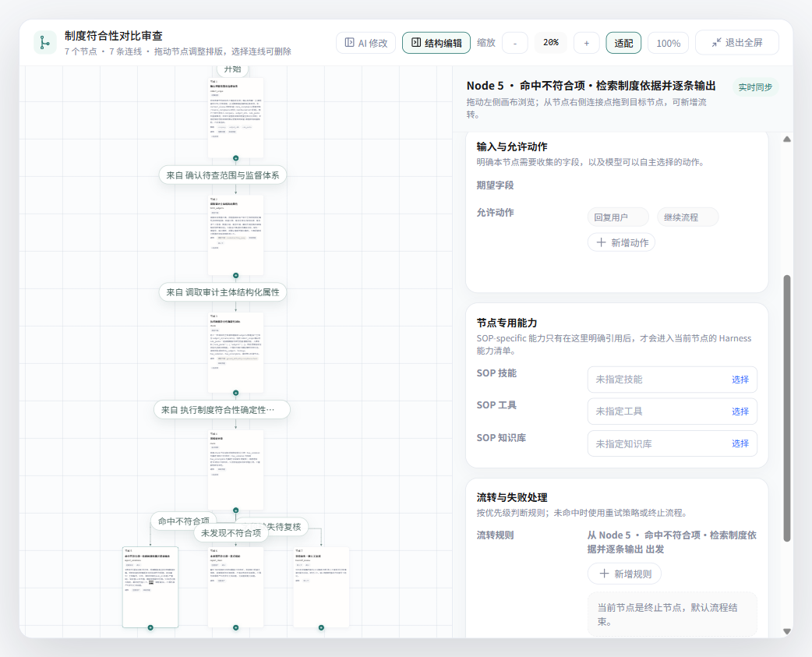The width and height of the screenshot is (812, 657).
Task: Select the Node 4 card on the canvas
Action: coord(235,470)
